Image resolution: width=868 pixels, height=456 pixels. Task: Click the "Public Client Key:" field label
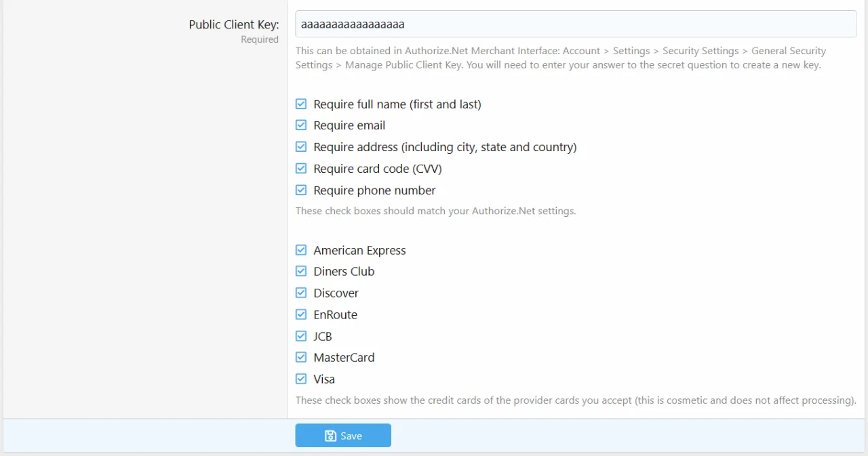[x=233, y=24]
